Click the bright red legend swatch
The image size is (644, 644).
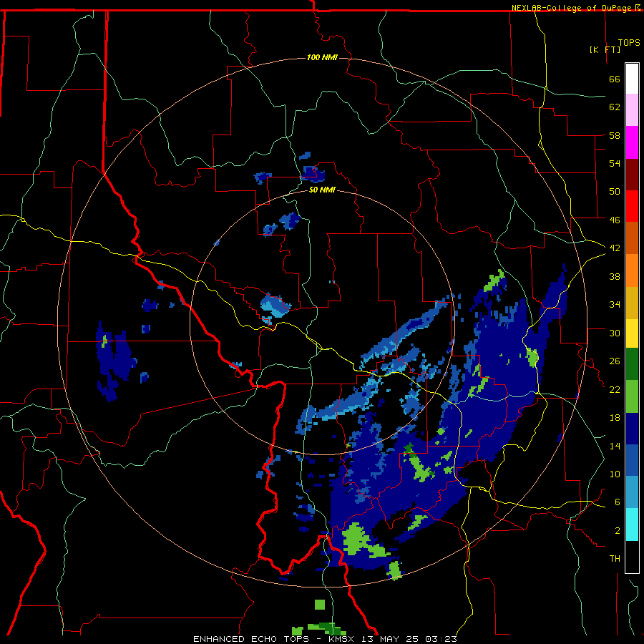coord(632,206)
